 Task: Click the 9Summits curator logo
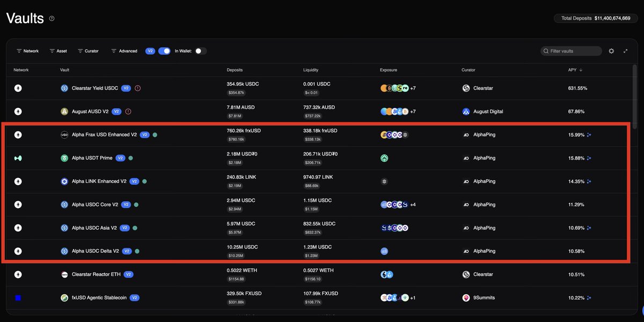[x=466, y=297]
